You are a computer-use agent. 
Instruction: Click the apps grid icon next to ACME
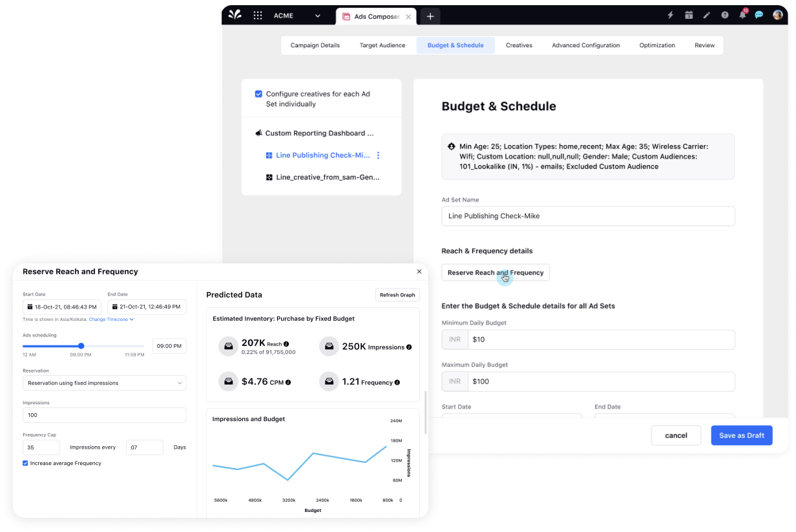click(257, 15)
